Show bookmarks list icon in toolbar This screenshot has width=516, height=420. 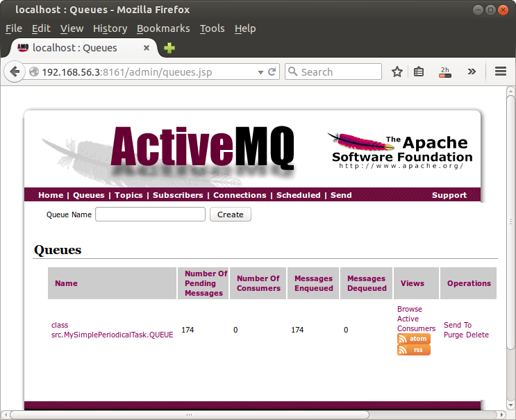point(419,72)
